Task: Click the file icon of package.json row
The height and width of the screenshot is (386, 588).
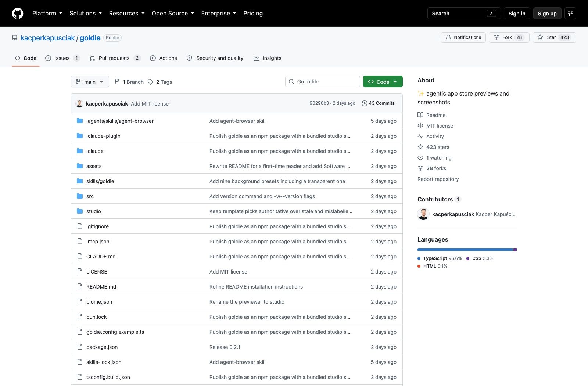Action: [x=80, y=347]
